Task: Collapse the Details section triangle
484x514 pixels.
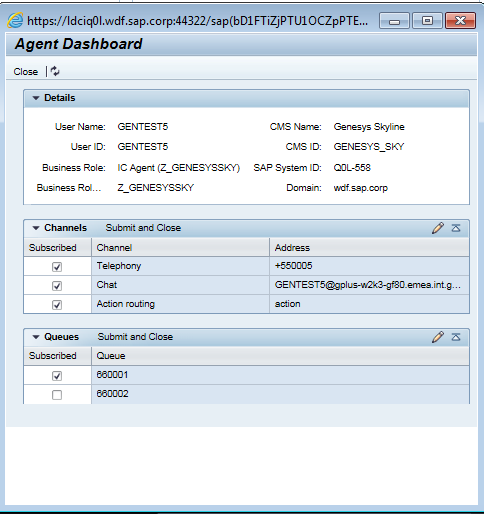Action: [x=36, y=98]
